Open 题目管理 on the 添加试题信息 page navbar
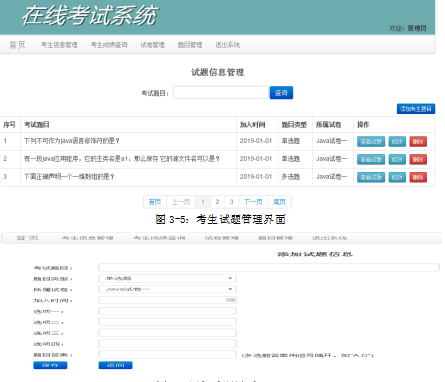The image size is (445, 382). tap(275, 238)
